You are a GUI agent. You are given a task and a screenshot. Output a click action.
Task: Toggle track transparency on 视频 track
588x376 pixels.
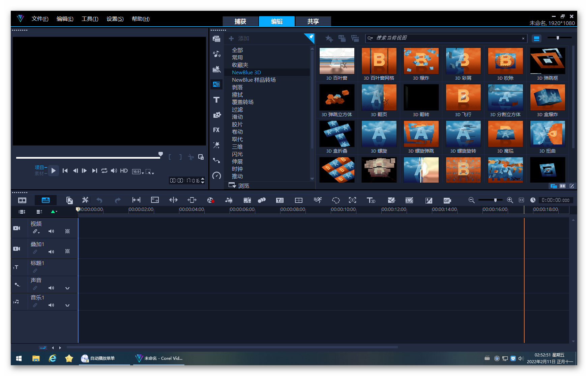tap(67, 231)
